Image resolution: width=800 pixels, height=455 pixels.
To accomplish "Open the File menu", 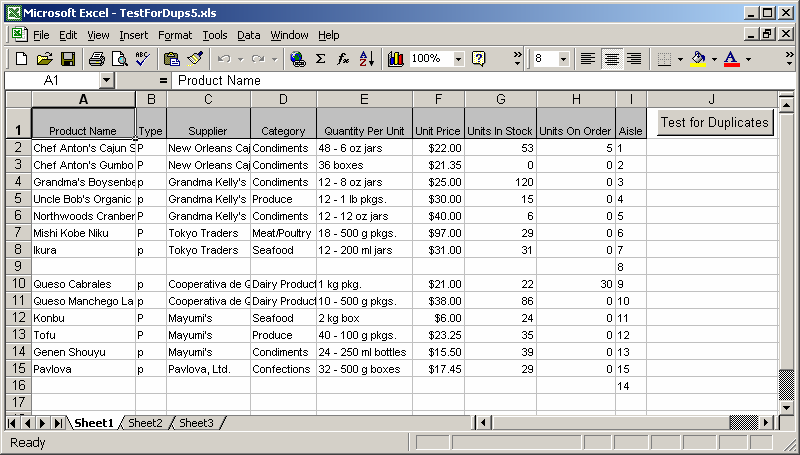I will [x=41, y=35].
